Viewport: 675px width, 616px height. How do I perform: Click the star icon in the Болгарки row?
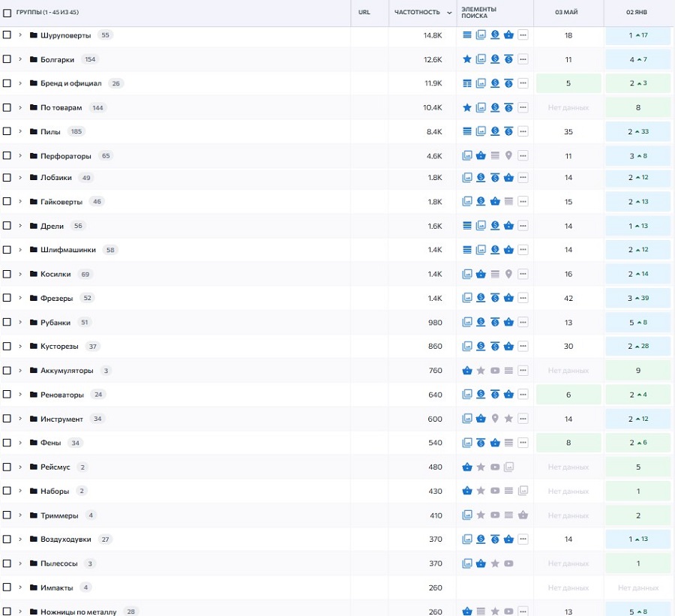click(x=467, y=59)
